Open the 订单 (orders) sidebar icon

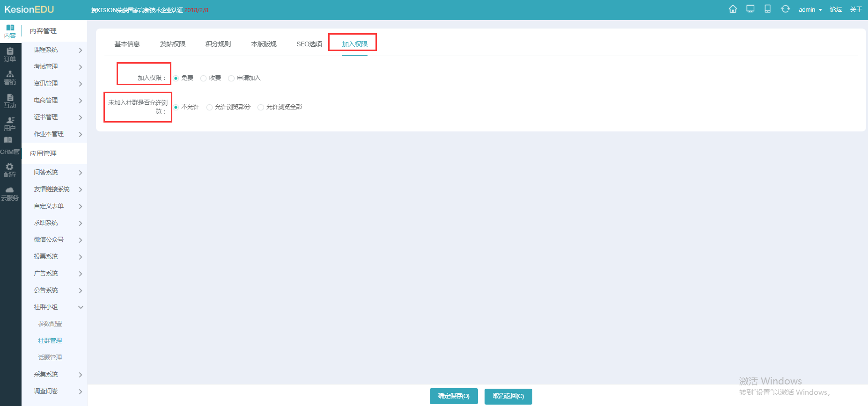coord(10,54)
